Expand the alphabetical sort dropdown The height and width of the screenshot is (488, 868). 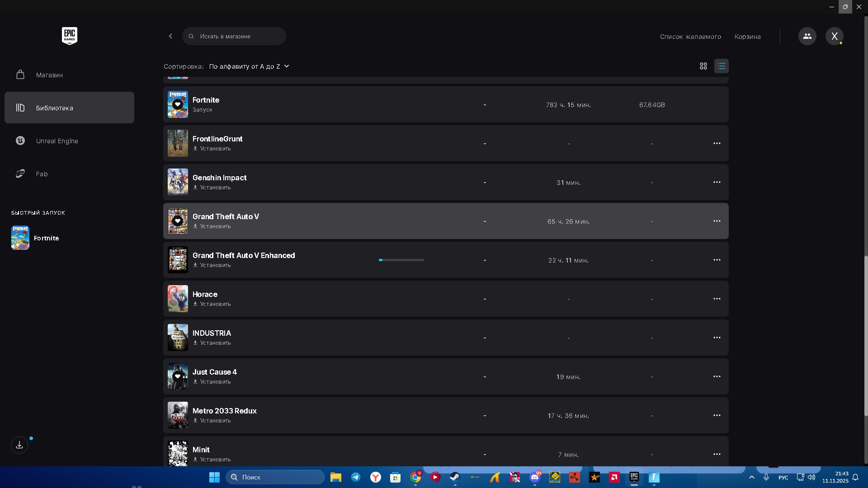(x=249, y=66)
